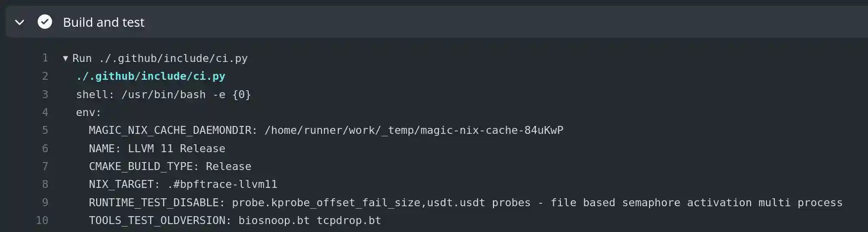Click the MAGIC_NIX_CACHE_DAEMONDIR log entry
The width and height of the screenshot is (868, 232).
325,130
